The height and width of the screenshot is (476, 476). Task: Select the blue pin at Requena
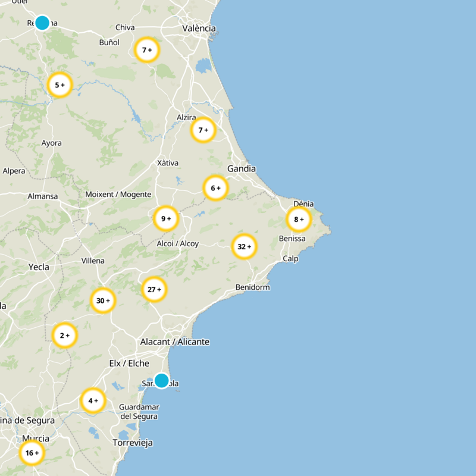[42, 23]
